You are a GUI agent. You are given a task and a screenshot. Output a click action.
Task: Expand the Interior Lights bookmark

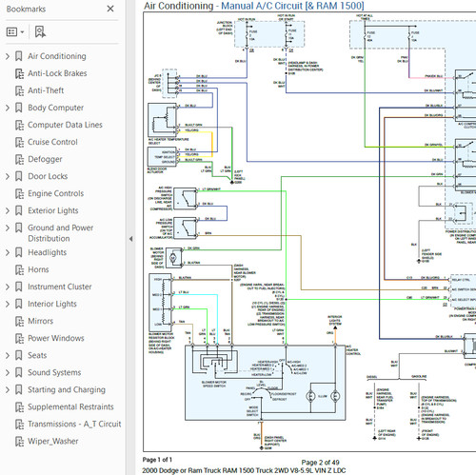point(8,304)
